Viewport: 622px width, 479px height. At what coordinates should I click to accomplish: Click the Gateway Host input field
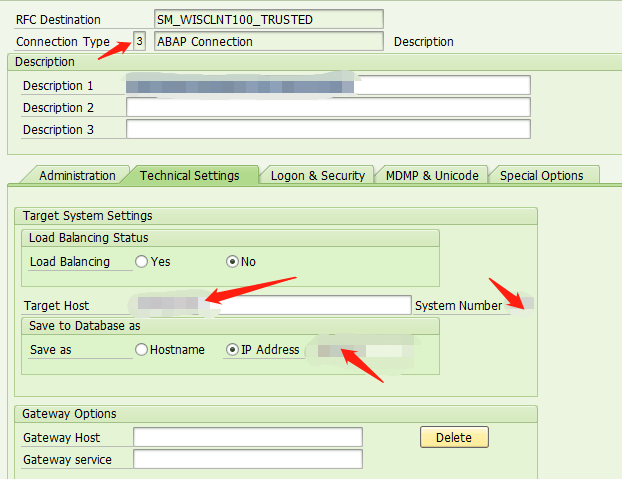[x=248, y=437]
